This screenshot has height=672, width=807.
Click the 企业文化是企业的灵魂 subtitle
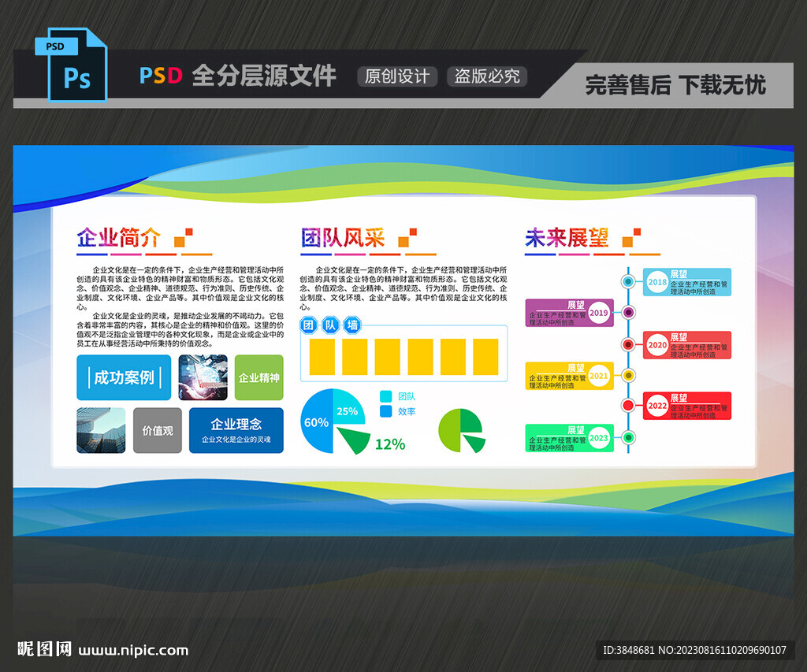(x=236, y=440)
